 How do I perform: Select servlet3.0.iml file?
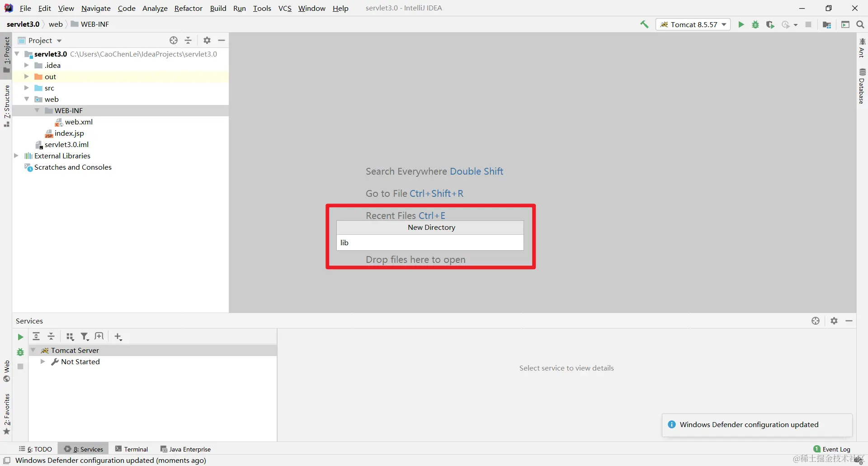tap(66, 144)
